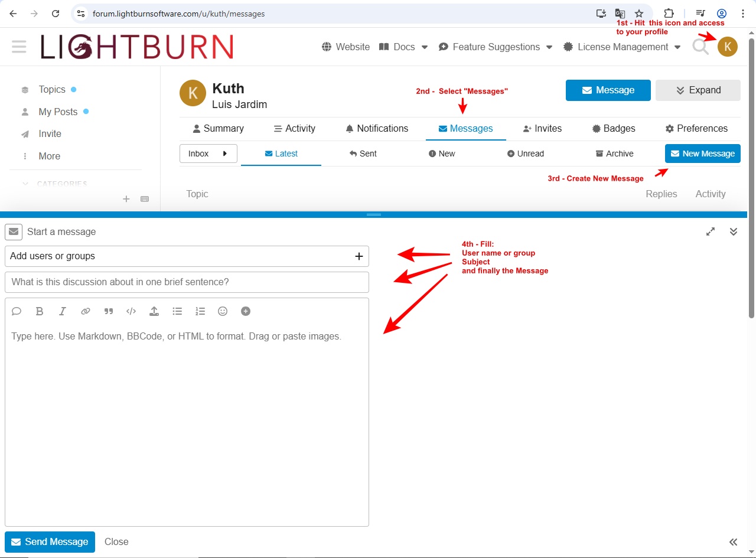Screen dimensions: 756x558
Task: Select the Messages tab
Action: point(465,128)
